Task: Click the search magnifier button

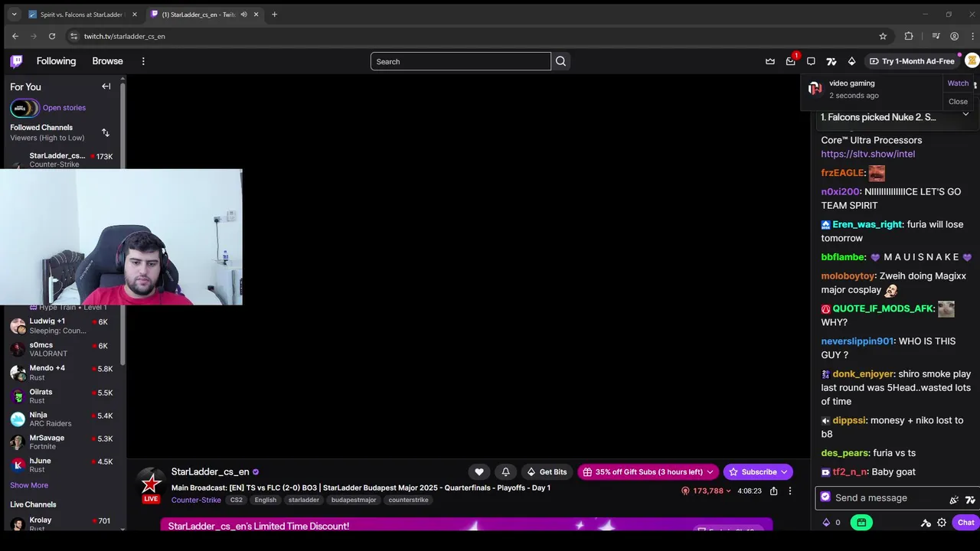Action: tap(560, 61)
